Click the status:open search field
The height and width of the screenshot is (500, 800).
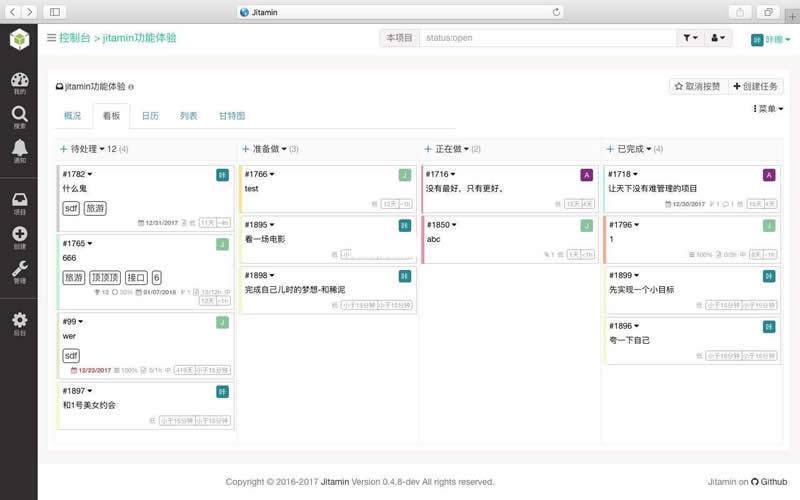(x=547, y=38)
